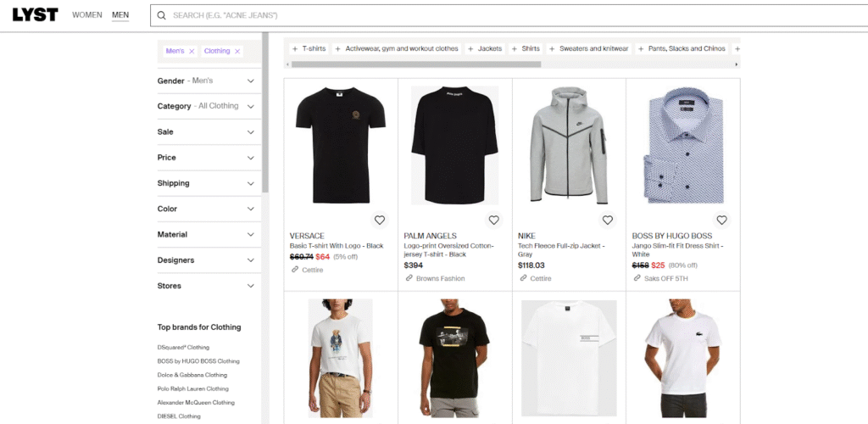The height and width of the screenshot is (424, 868).
Task: Click the plus icon on Shirts chip
Action: (x=515, y=48)
